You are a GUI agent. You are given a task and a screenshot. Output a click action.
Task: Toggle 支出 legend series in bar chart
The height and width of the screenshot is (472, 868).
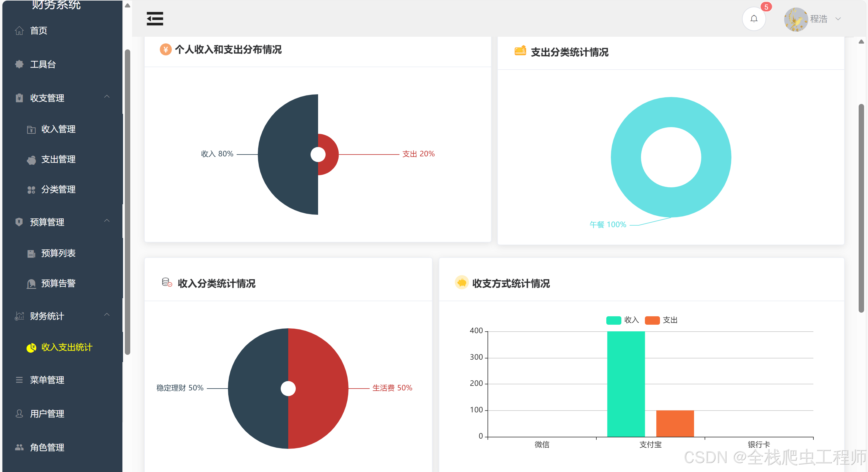coord(661,320)
